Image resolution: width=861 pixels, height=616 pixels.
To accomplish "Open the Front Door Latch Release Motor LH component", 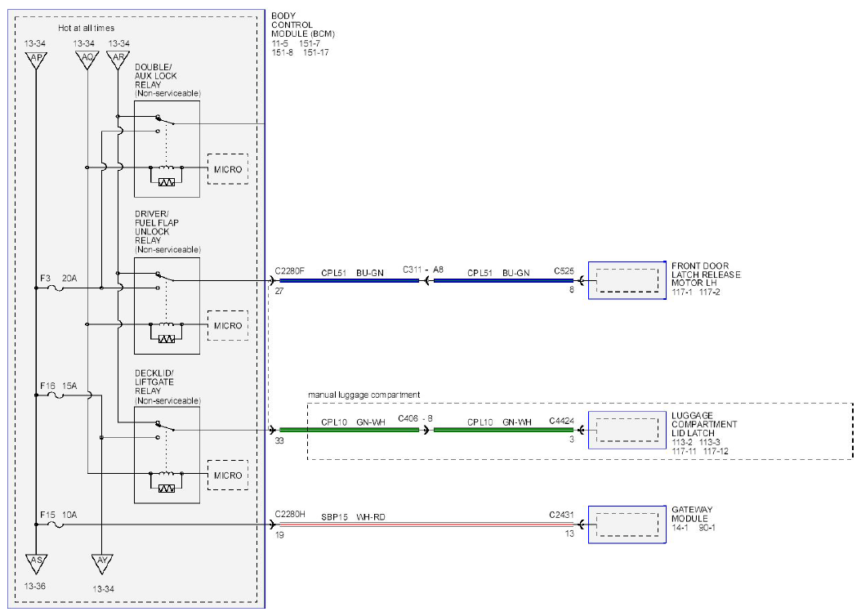I will [627, 280].
